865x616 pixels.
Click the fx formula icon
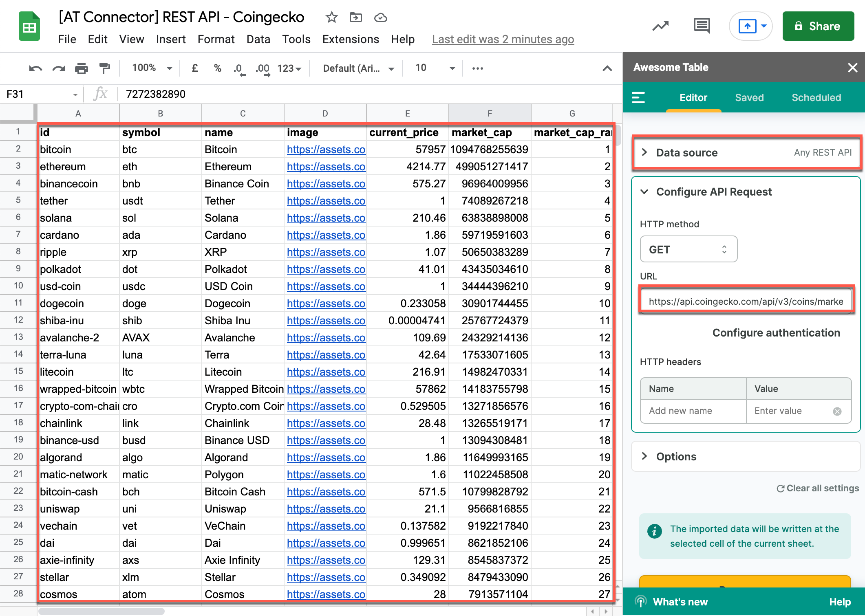pyautogui.click(x=100, y=94)
